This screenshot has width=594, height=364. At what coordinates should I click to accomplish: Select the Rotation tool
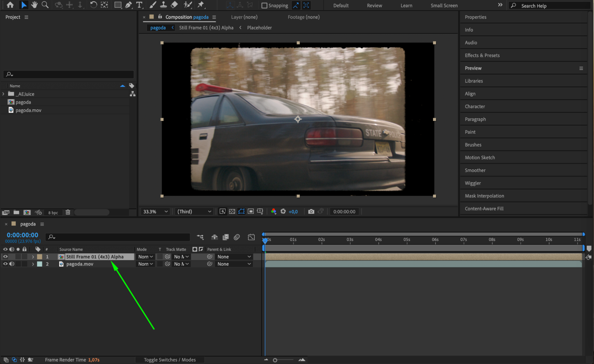pos(93,5)
